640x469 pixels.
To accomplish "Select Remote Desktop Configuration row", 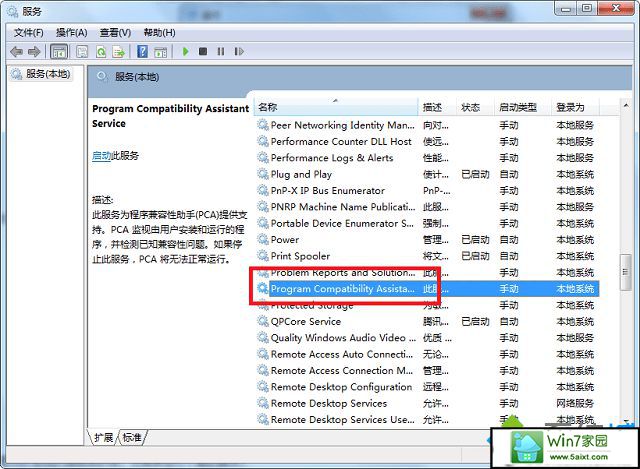I will [427, 387].
